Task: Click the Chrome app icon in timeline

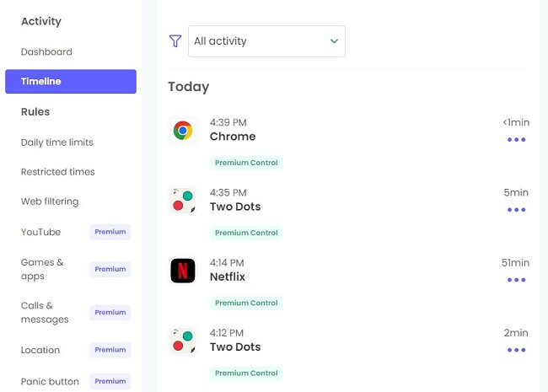Action: (183, 131)
